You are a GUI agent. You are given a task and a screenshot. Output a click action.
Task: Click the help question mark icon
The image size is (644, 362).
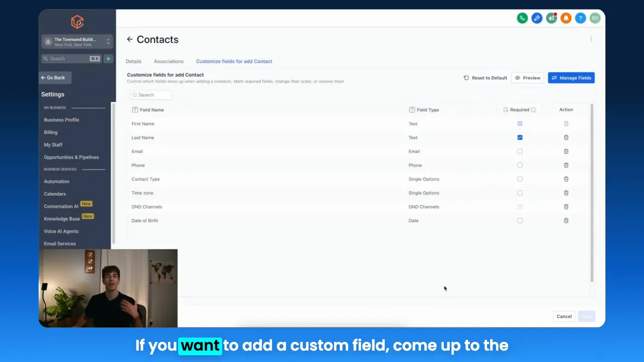(580, 18)
